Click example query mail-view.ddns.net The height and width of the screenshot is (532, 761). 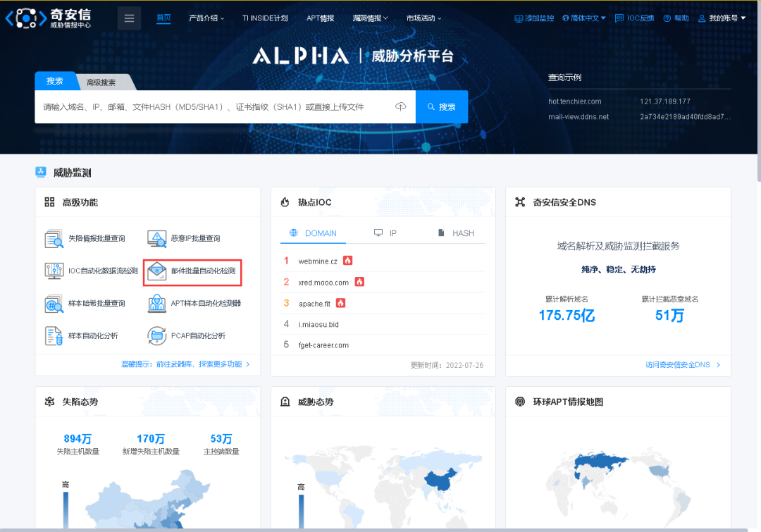coord(578,116)
